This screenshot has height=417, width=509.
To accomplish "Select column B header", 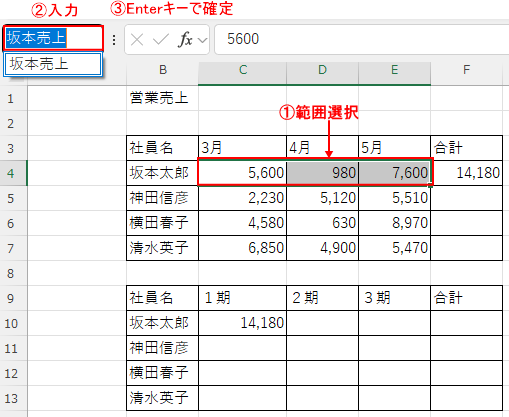I will tap(163, 70).
